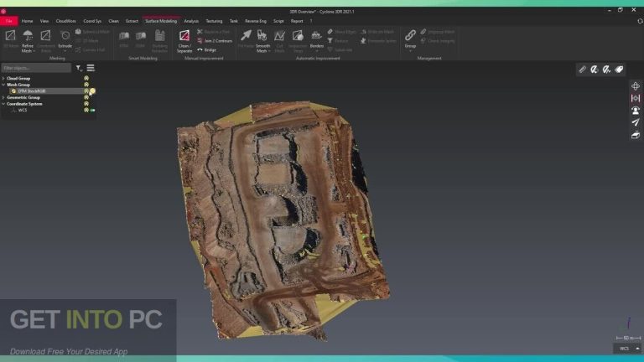Select the Extrude tool in Meshing
644x362 pixels.
pos(65,36)
